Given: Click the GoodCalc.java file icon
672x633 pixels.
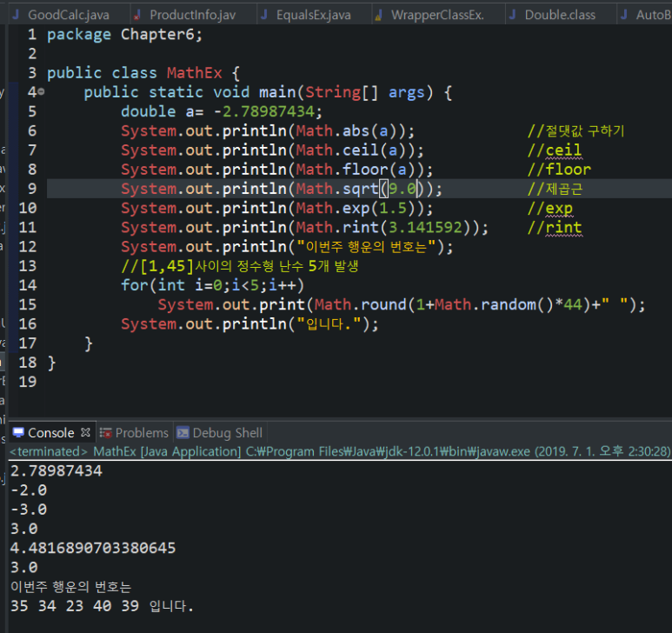Looking at the screenshot, I should pos(17,15).
